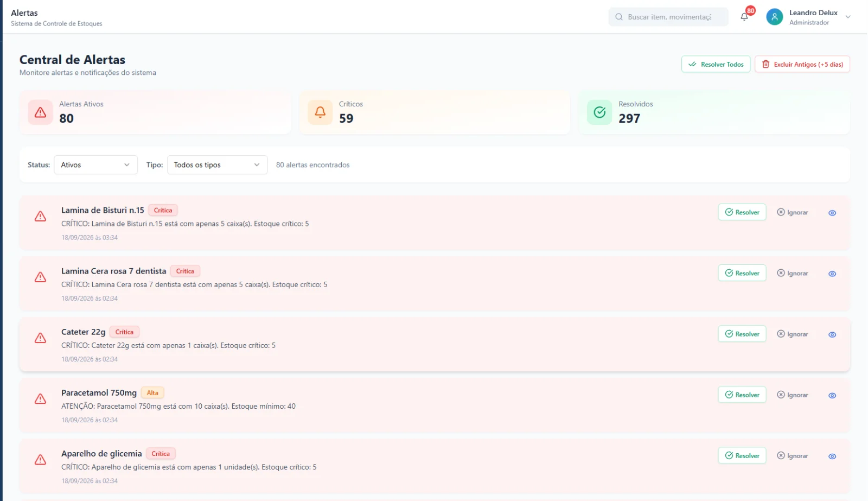Click the Resolver Todos button
868x501 pixels.
tap(716, 64)
